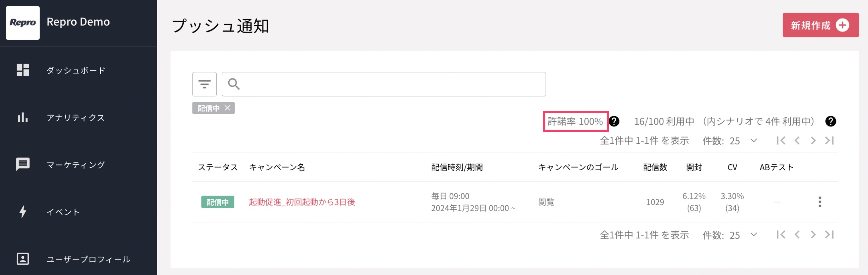The height and width of the screenshot is (275, 868).
Task: Expand top 件数: 25 page size dropdown
Action: point(754,140)
